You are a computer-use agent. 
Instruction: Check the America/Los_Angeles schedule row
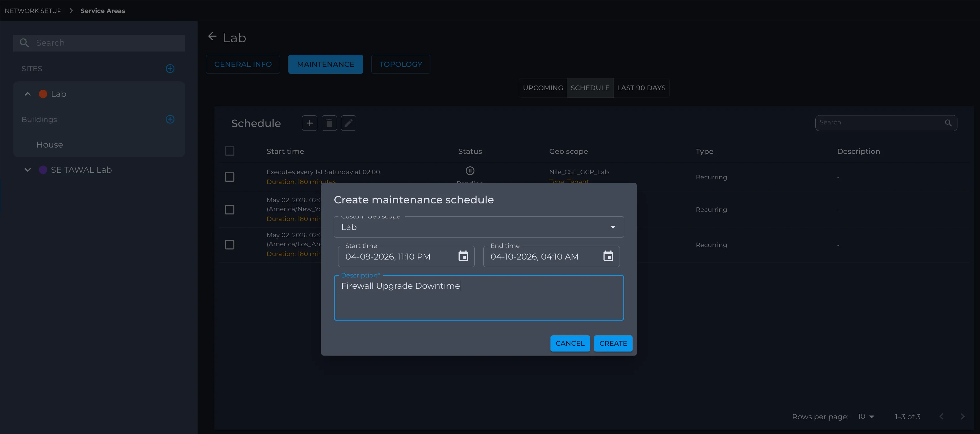point(229,245)
